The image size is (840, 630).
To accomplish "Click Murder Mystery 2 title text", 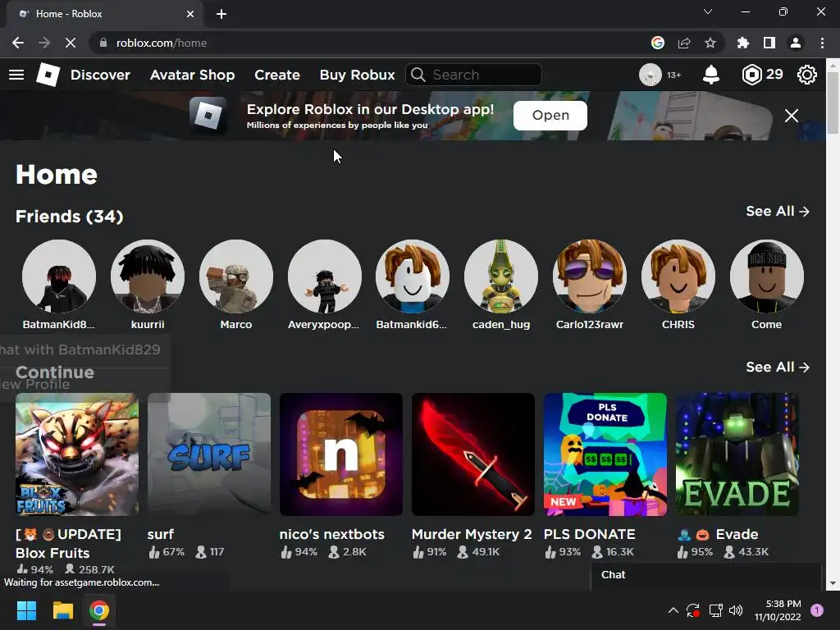I will [472, 534].
